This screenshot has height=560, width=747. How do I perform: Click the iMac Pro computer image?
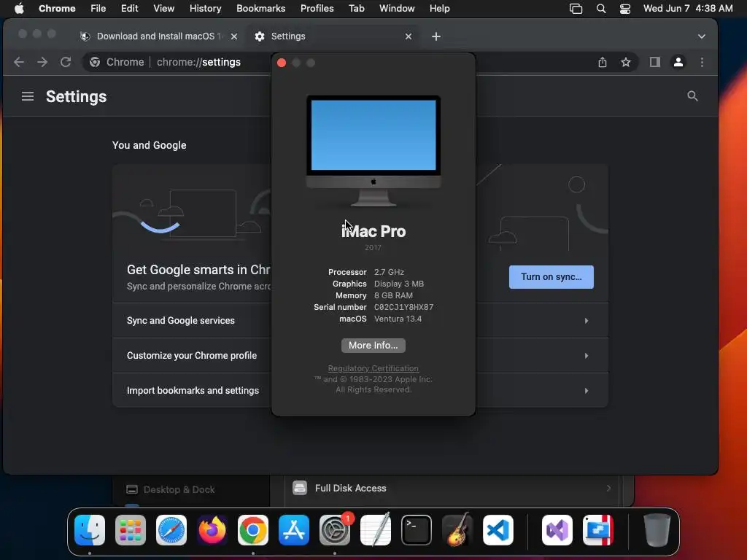(x=373, y=151)
